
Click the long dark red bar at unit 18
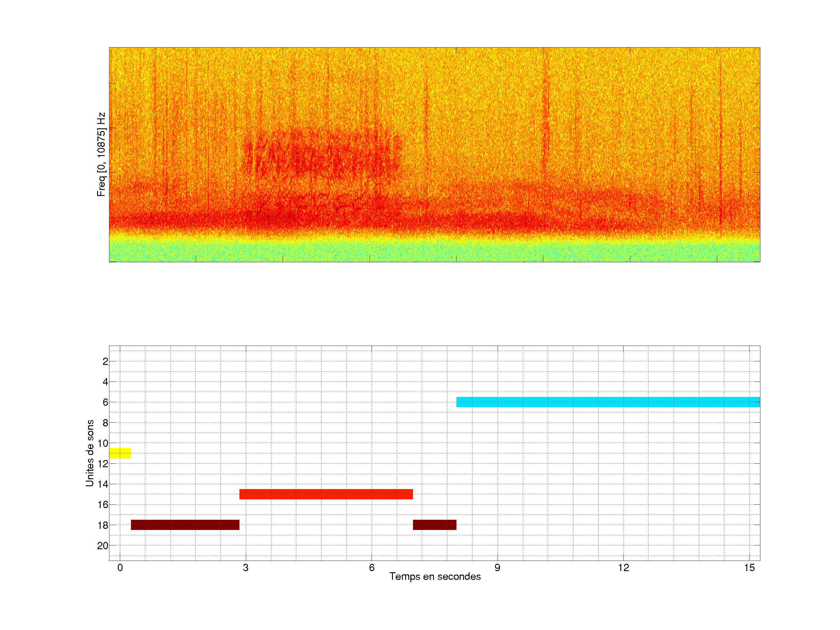(185, 525)
